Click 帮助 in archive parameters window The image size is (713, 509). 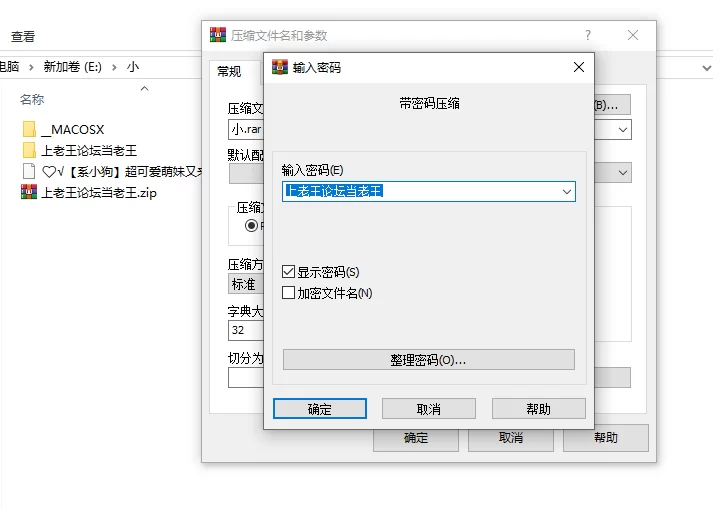pos(606,438)
